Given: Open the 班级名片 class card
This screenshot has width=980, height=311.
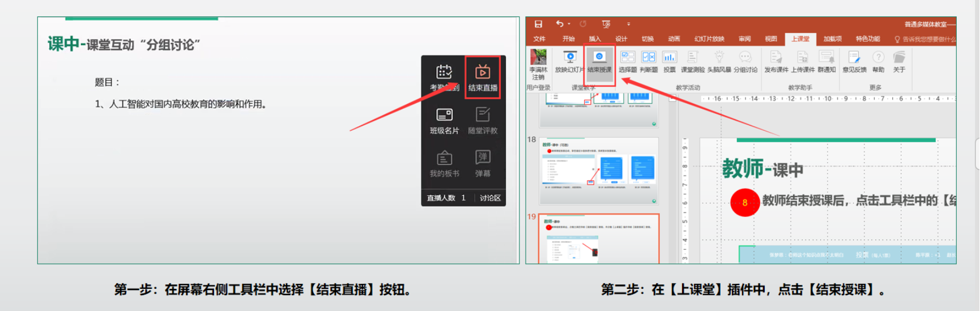Looking at the screenshot, I should pos(444,120).
